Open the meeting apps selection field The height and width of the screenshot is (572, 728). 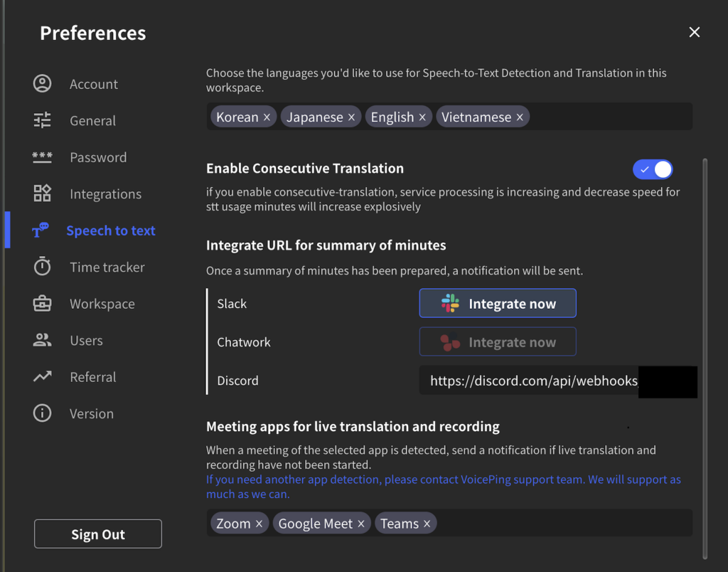click(562, 523)
